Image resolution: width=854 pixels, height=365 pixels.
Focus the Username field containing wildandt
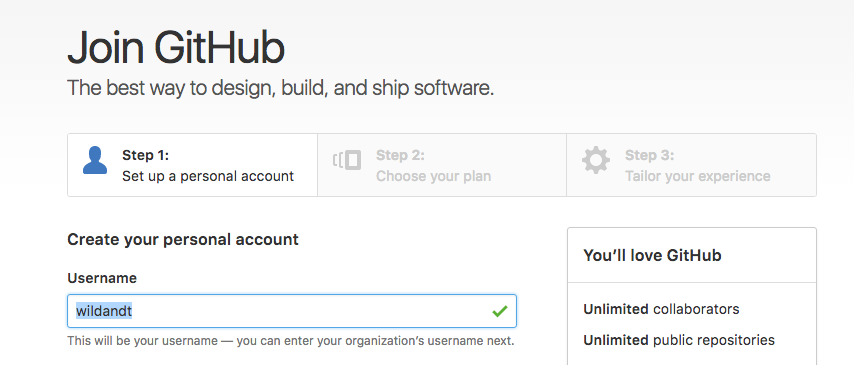click(292, 311)
